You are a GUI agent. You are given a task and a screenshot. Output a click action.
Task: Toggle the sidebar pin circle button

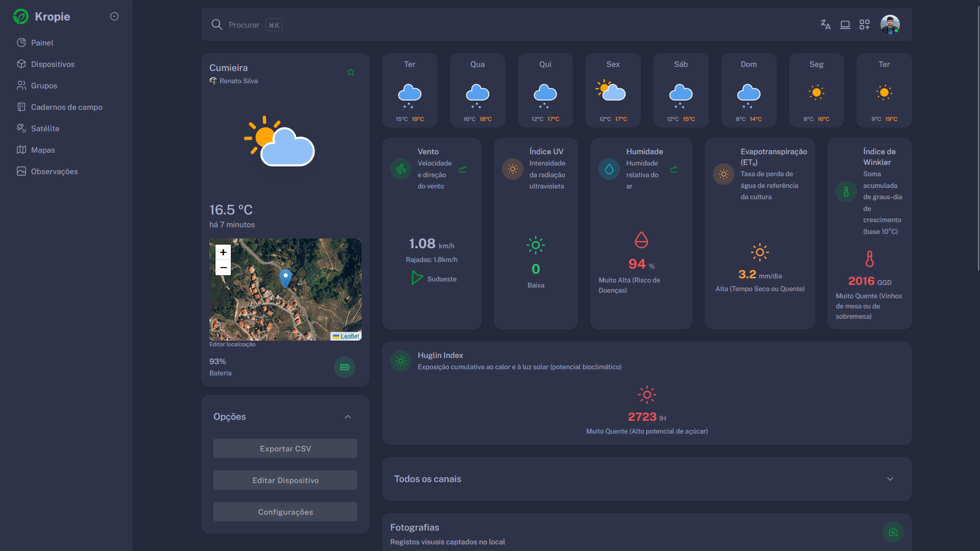[x=114, y=16]
